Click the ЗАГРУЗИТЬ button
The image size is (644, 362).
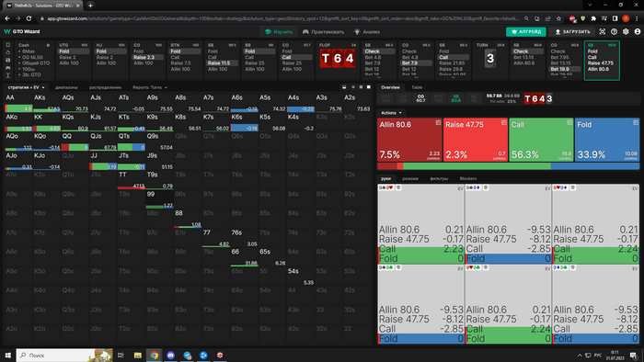coord(572,31)
